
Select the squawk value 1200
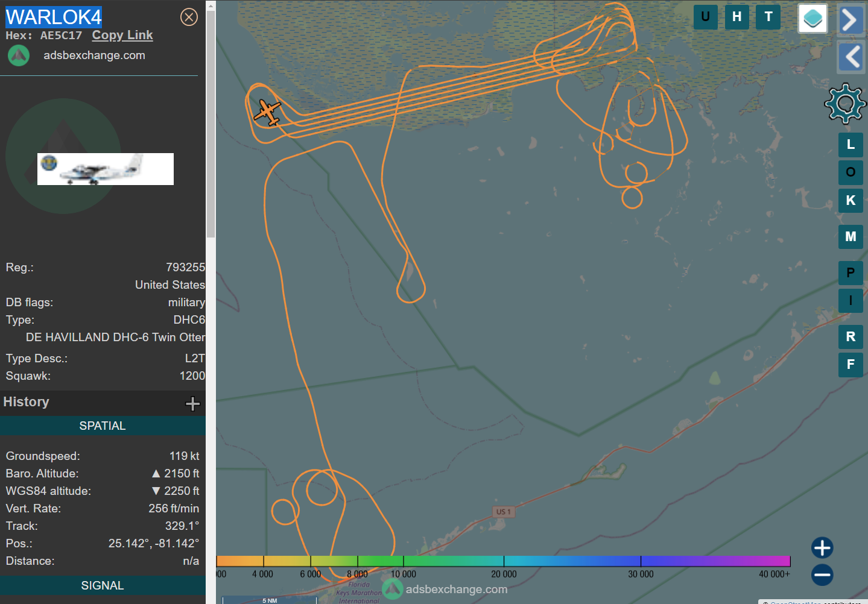coord(192,376)
